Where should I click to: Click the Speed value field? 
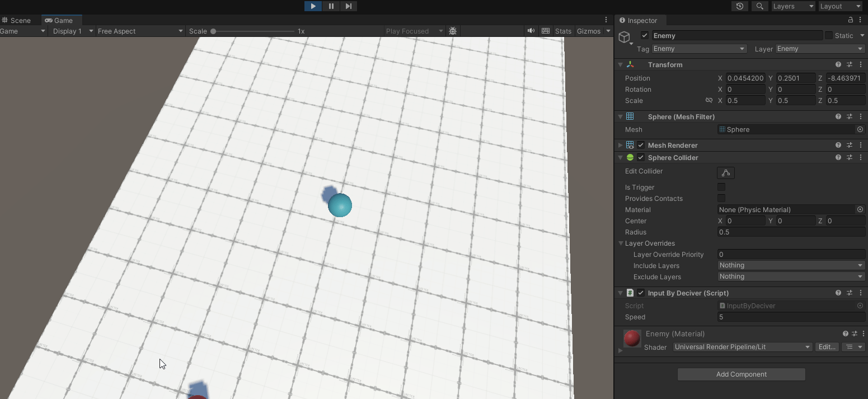click(x=791, y=317)
